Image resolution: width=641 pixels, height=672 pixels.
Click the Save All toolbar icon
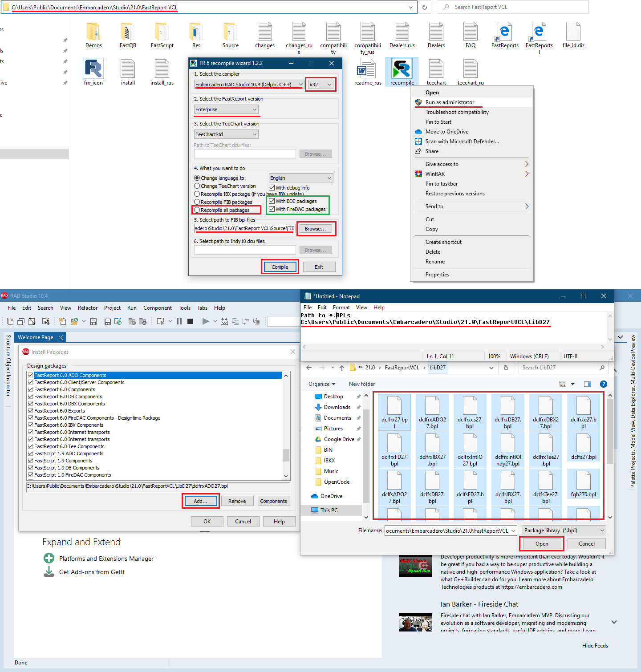[107, 321]
